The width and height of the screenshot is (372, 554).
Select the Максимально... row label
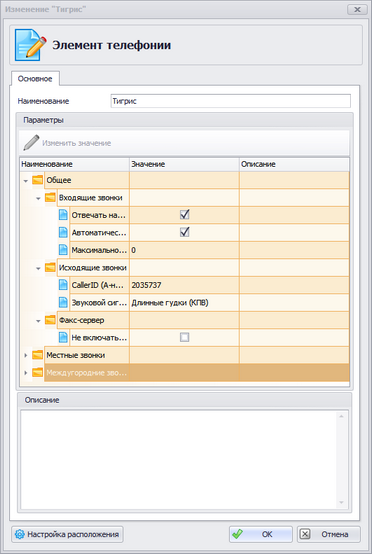pos(99,250)
